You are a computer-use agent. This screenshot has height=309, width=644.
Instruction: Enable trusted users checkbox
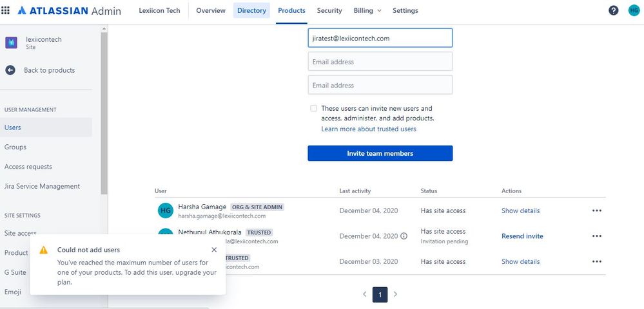pyautogui.click(x=314, y=108)
